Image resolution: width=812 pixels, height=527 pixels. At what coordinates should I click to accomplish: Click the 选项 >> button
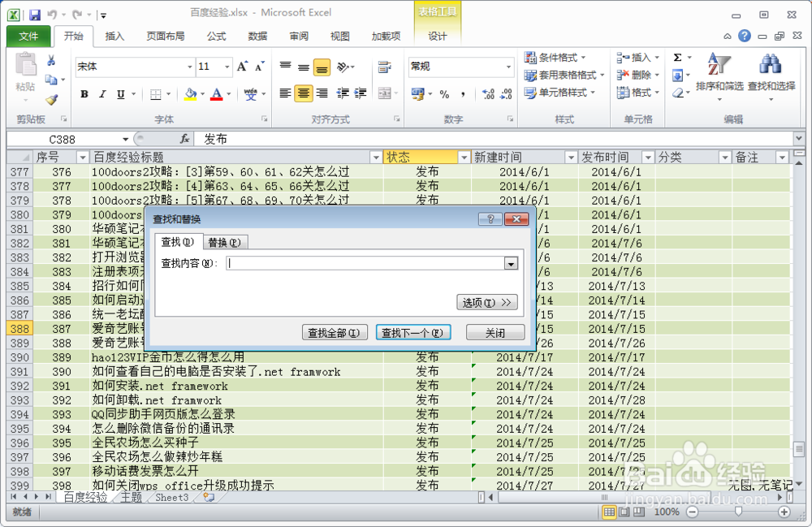point(486,303)
